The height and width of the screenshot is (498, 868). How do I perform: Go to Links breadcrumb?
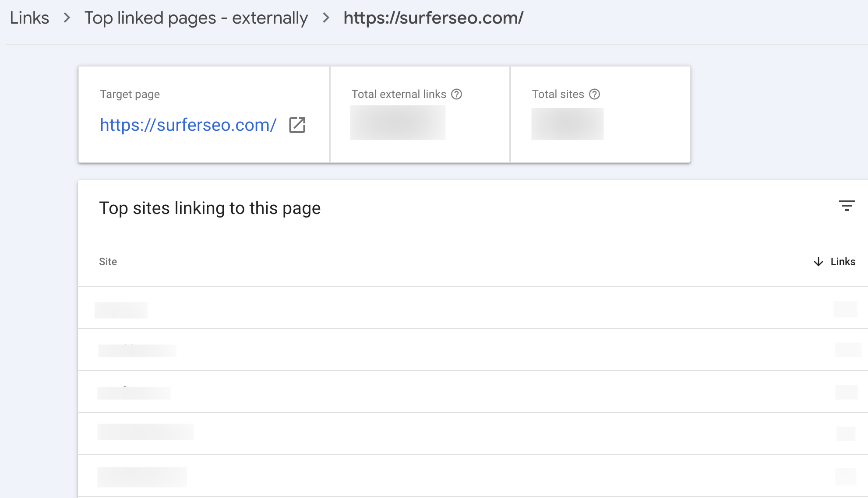pos(29,18)
